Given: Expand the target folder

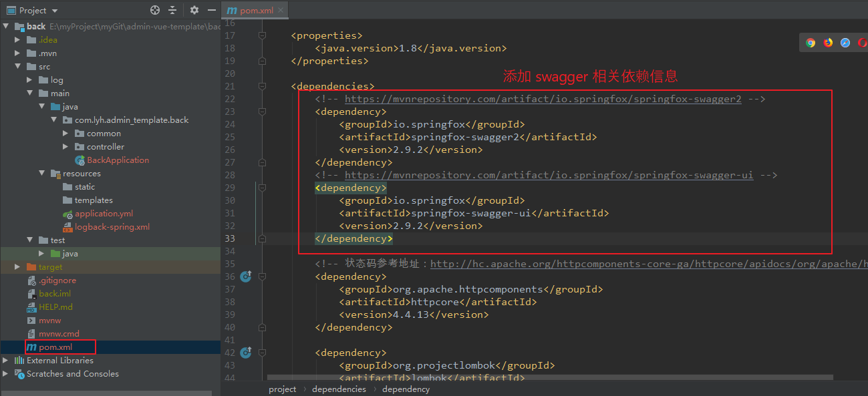Looking at the screenshot, I should point(18,267).
